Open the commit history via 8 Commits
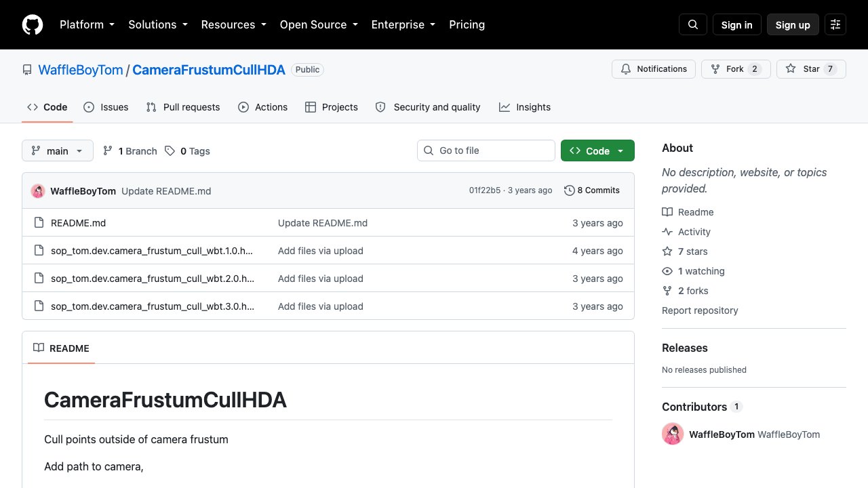Screen dimensions: 868x488 click(592, 190)
